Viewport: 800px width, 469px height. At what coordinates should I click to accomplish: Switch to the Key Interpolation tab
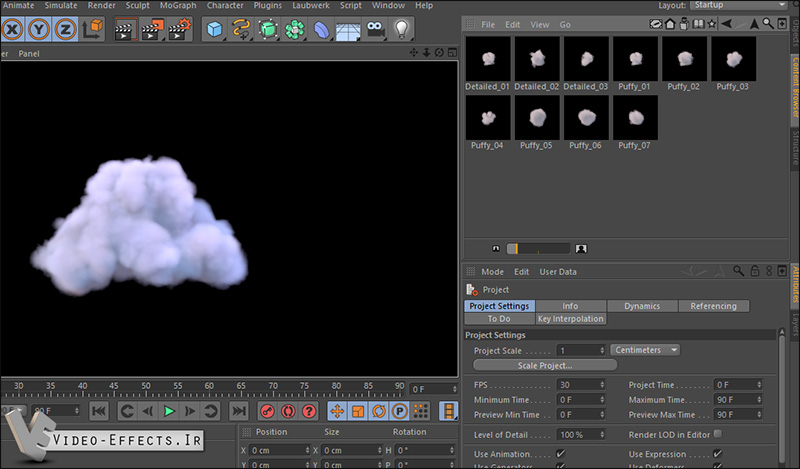570,318
